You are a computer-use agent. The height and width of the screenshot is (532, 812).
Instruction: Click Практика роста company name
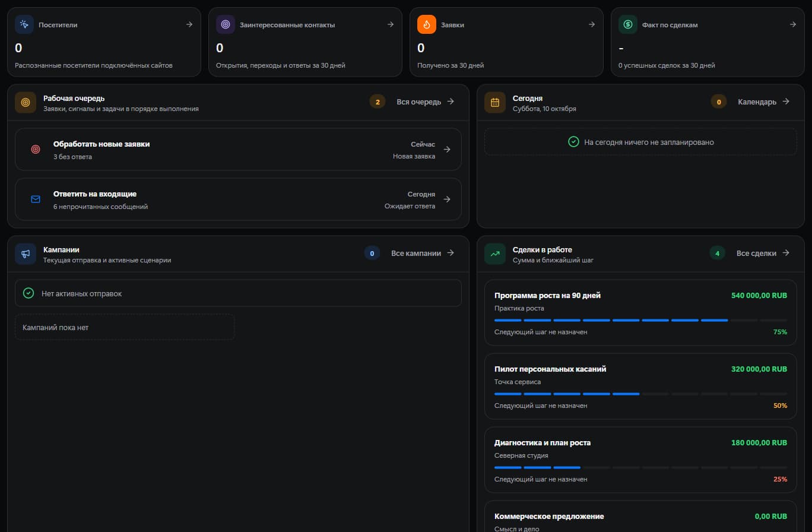(x=519, y=308)
